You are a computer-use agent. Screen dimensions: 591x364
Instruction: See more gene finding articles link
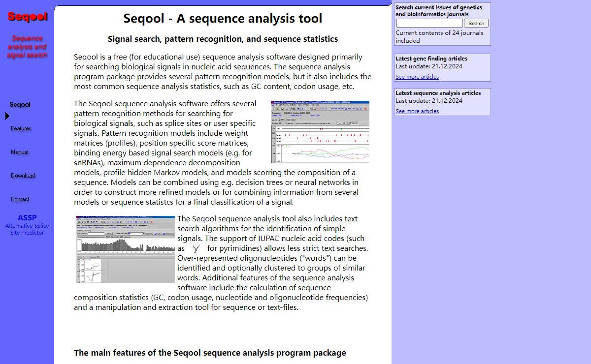417,77
